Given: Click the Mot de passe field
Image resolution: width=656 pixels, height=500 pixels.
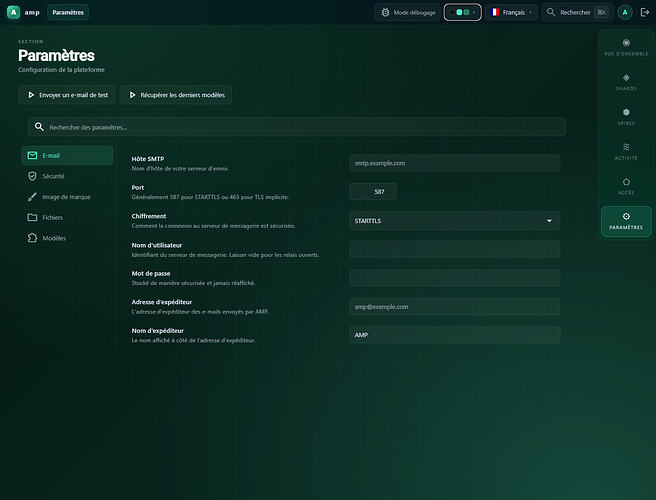Looking at the screenshot, I should click(454, 278).
